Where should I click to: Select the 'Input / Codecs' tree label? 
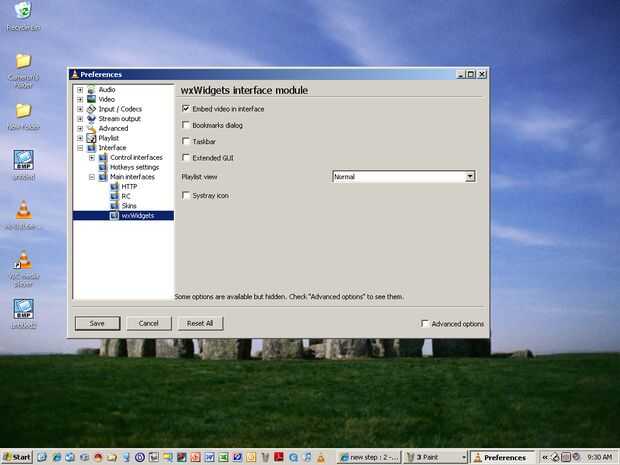(120, 109)
